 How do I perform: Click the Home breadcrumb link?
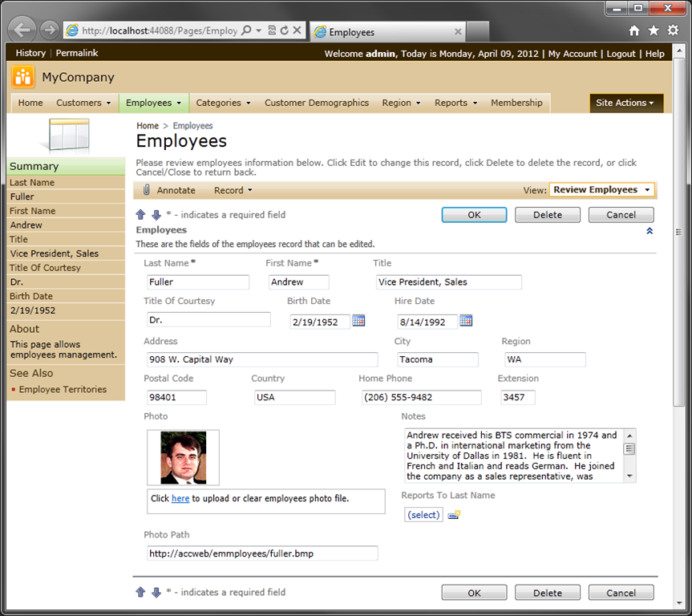[148, 126]
